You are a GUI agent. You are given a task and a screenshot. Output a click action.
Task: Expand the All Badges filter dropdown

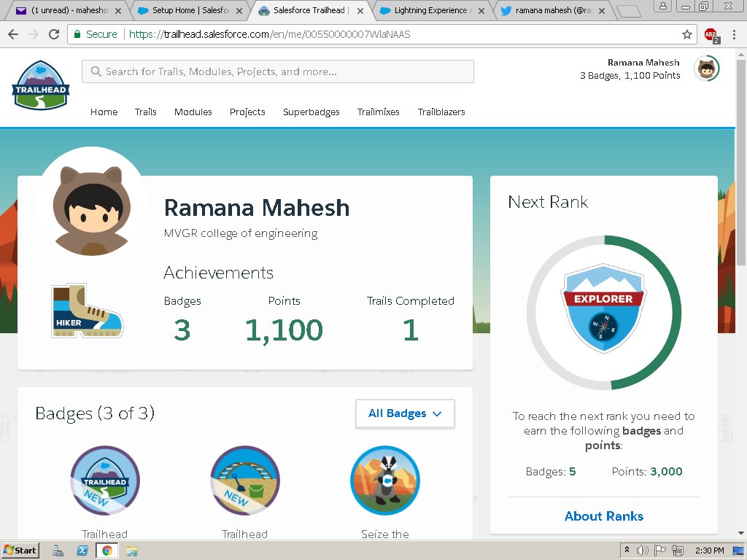tap(405, 413)
